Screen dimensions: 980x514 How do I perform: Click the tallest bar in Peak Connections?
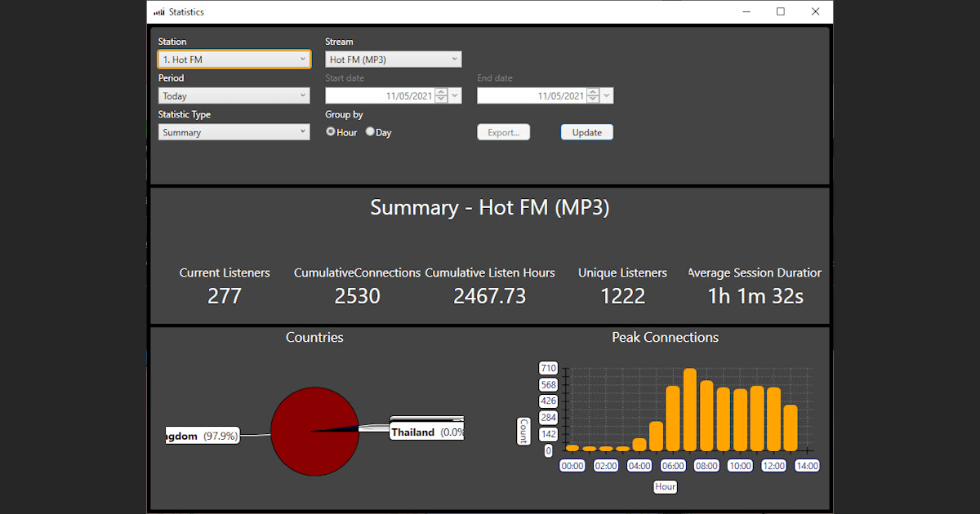coord(690,408)
